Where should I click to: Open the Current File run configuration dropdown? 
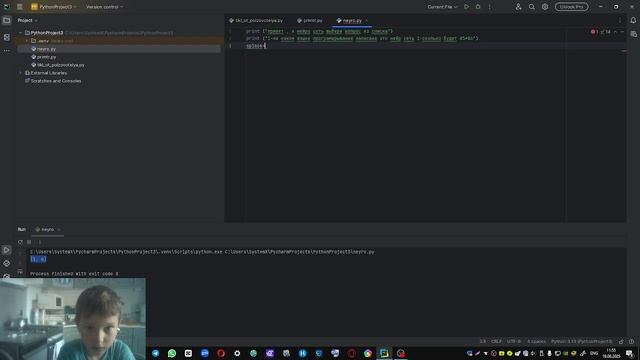442,7
